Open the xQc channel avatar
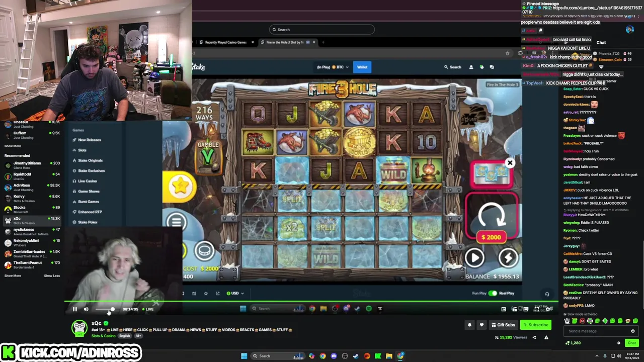Viewport: 644px width, 362px height. (x=79, y=328)
